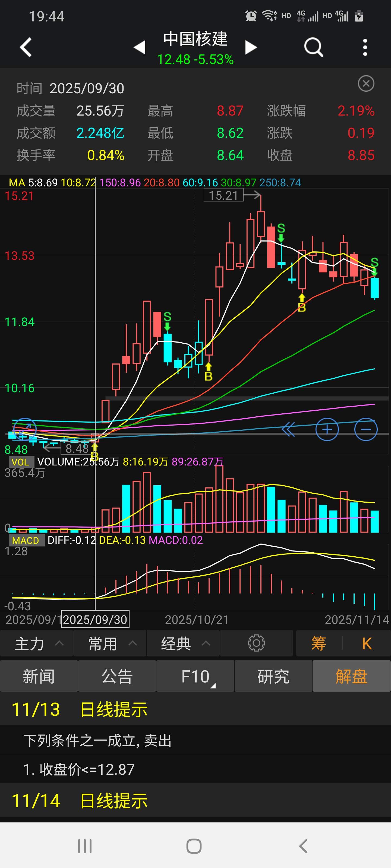Zoom out chart with minus circle
The width and height of the screenshot is (391, 868).
pyautogui.click(x=366, y=429)
